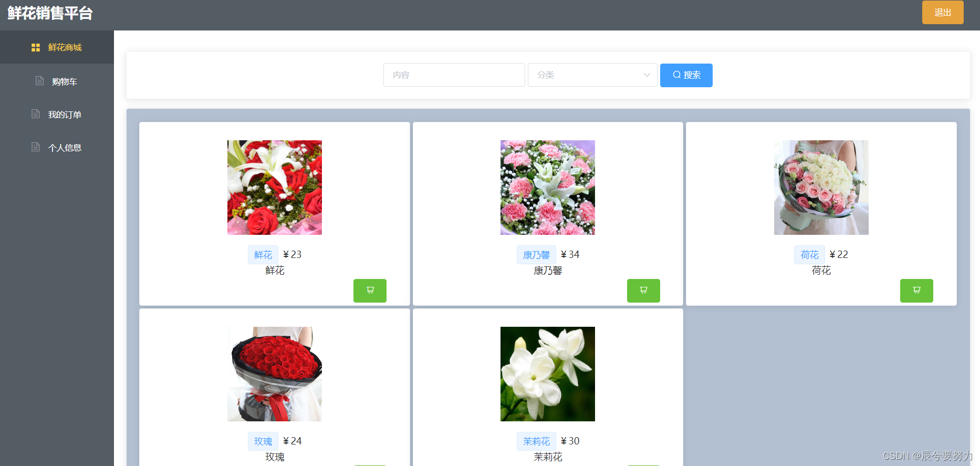Click the ¥30 price text
The height and width of the screenshot is (466, 980).
coord(570,441)
